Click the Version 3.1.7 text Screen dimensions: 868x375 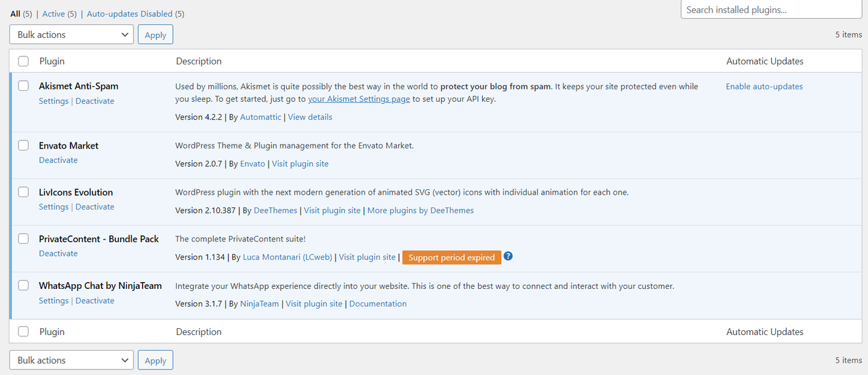199,304
